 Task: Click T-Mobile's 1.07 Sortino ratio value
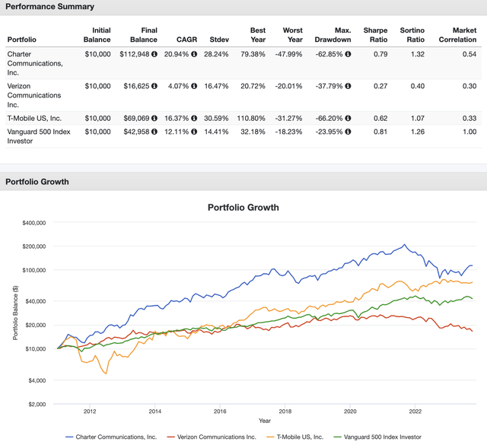tap(418, 119)
